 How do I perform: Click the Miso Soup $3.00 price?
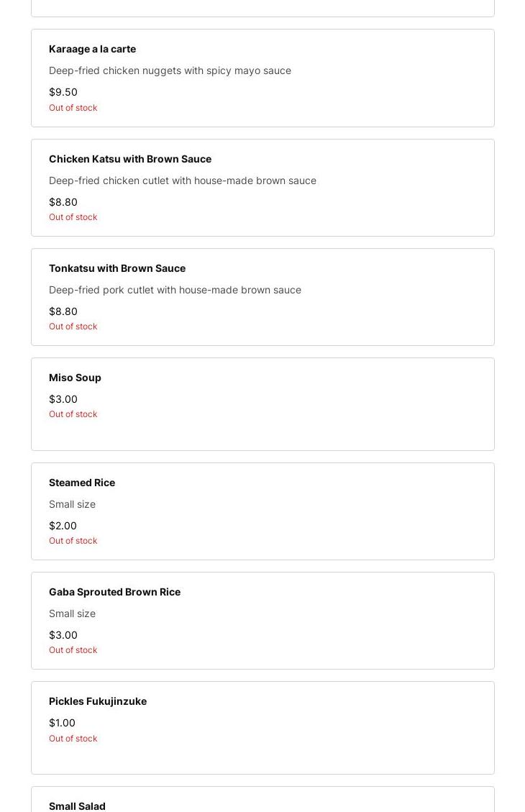pyautogui.click(x=63, y=399)
